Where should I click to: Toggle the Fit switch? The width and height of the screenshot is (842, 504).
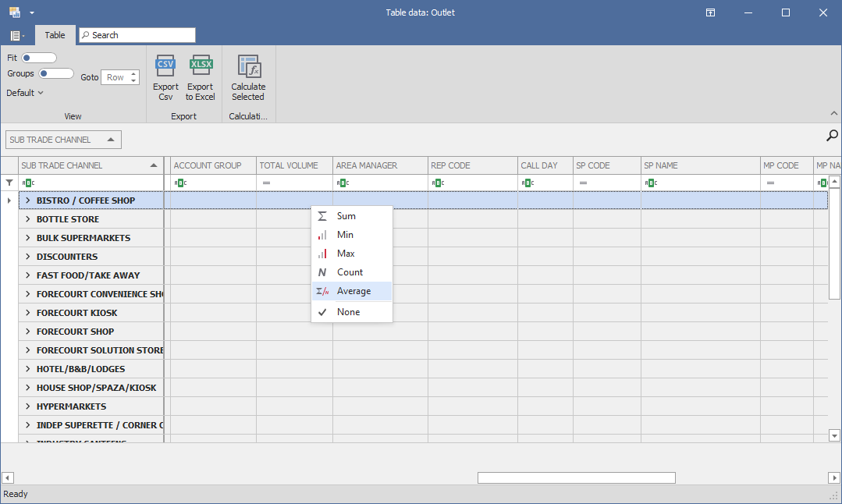pyautogui.click(x=39, y=58)
